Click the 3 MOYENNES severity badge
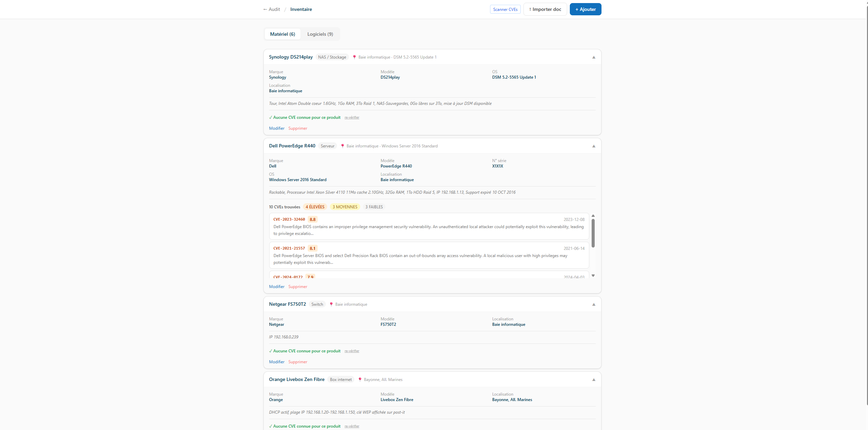The width and height of the screenshot is (868, 430). [x=345, y=207]
